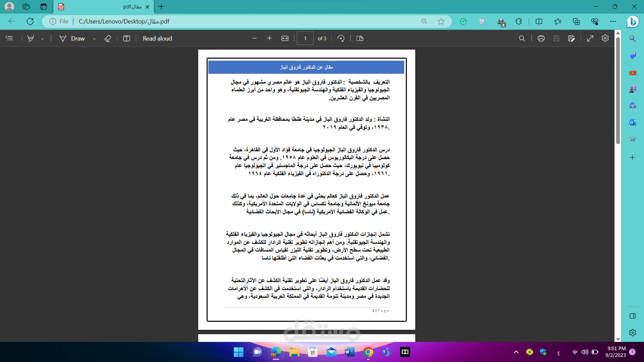The image size is (644, 362).
Task: Show hidden tray icons chevron
Action: tap(516, 352)
